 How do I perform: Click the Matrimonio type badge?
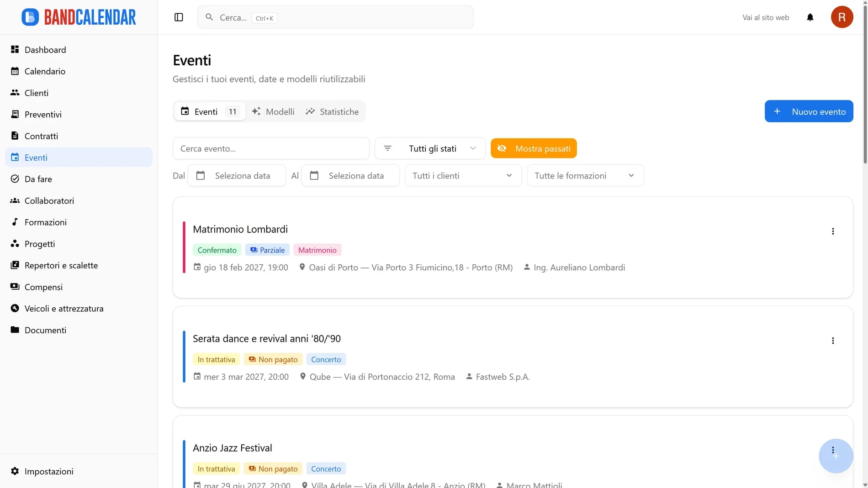click(317, 250)
